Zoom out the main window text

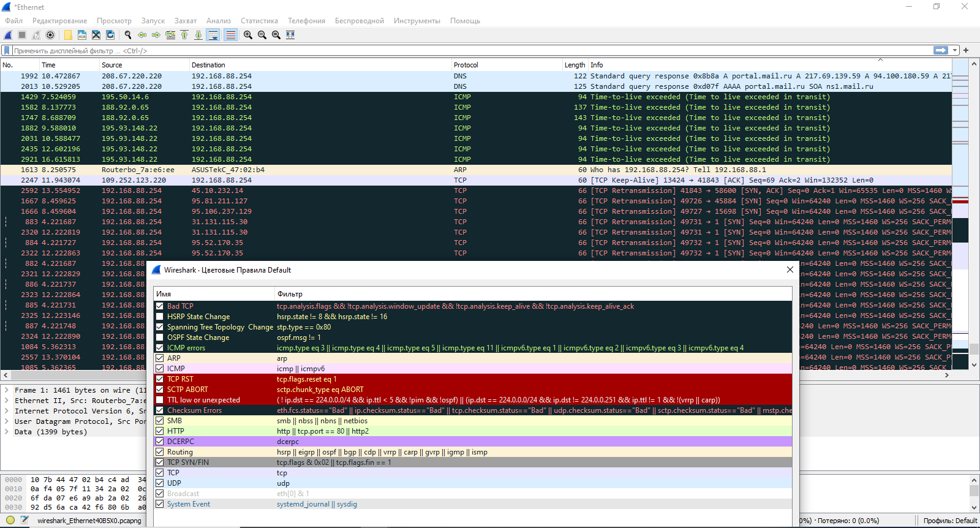coord(262,35)
